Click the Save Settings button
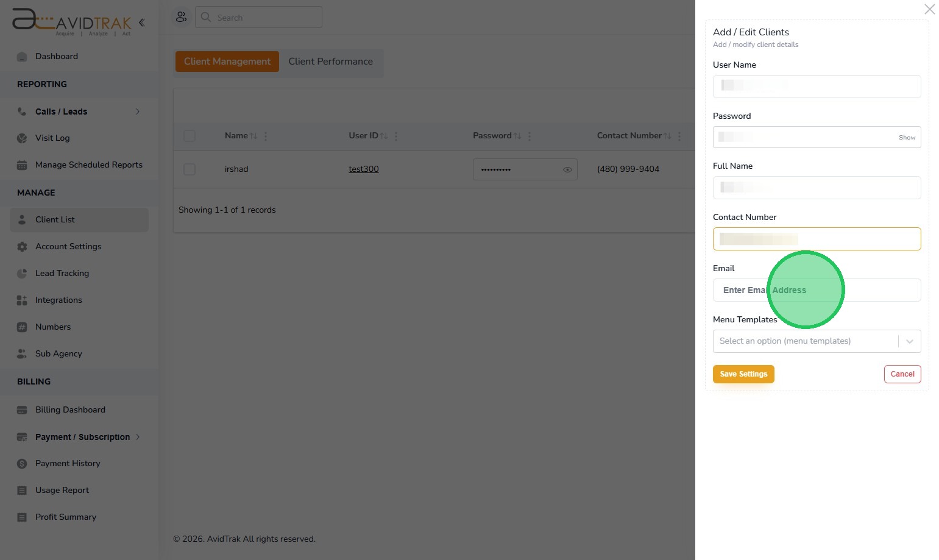Image resolution: width=939 pixels, height=560 pixels. [743, 374]
